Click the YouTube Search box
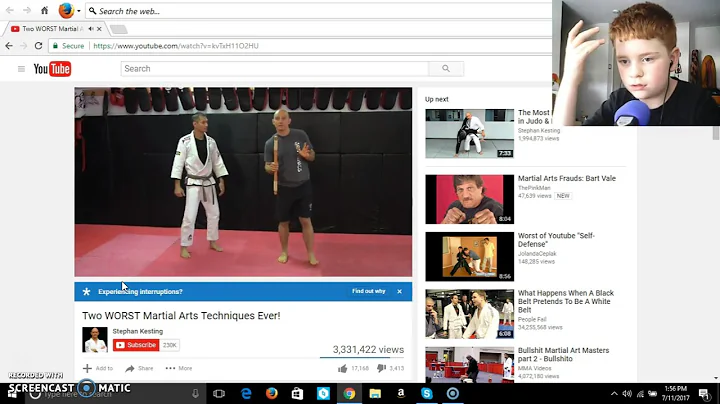 (274, 69)
